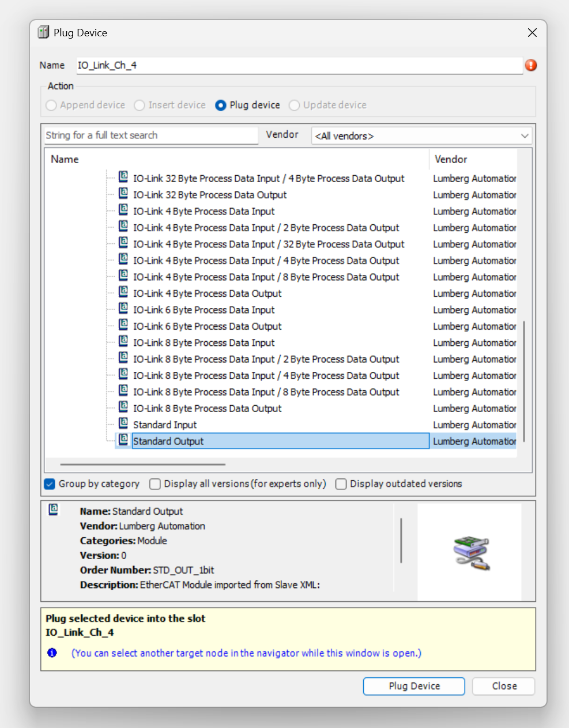The height and width of the screenshot is (728, 569).
Task: Toggle the Group by category checkbox
Action: [x=50, y=484]
